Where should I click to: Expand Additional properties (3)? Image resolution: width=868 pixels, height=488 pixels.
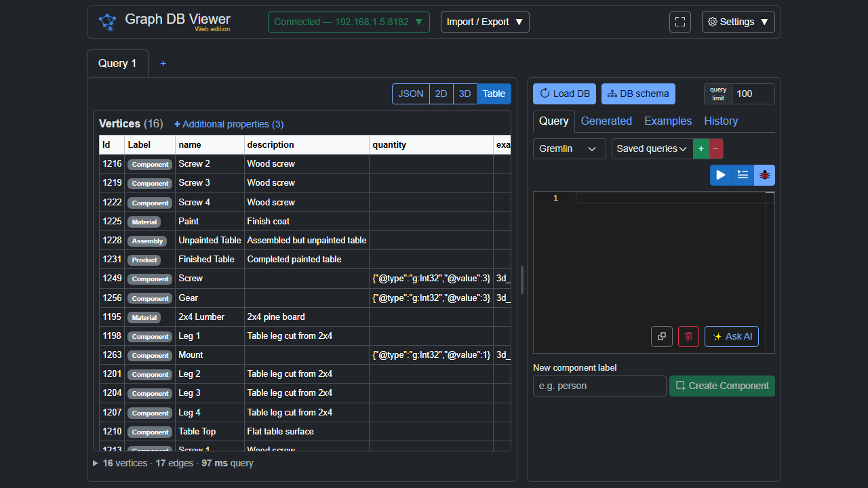(229, 124)
